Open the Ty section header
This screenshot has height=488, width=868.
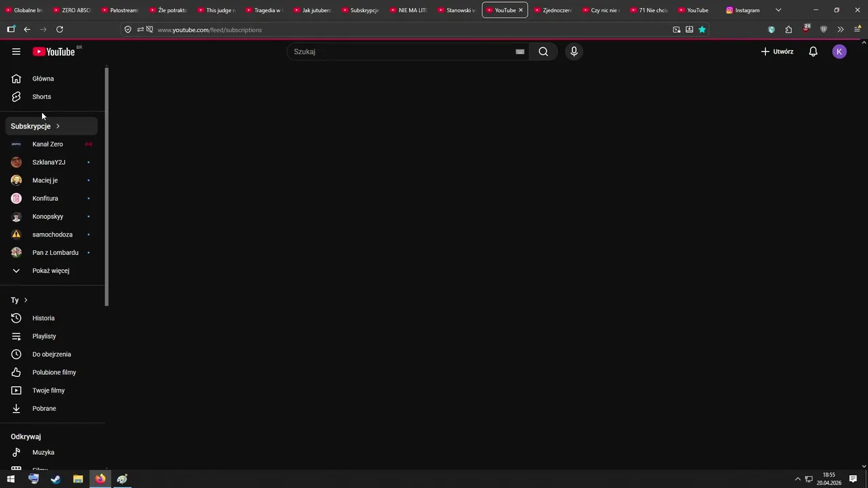tap(52, 300)
